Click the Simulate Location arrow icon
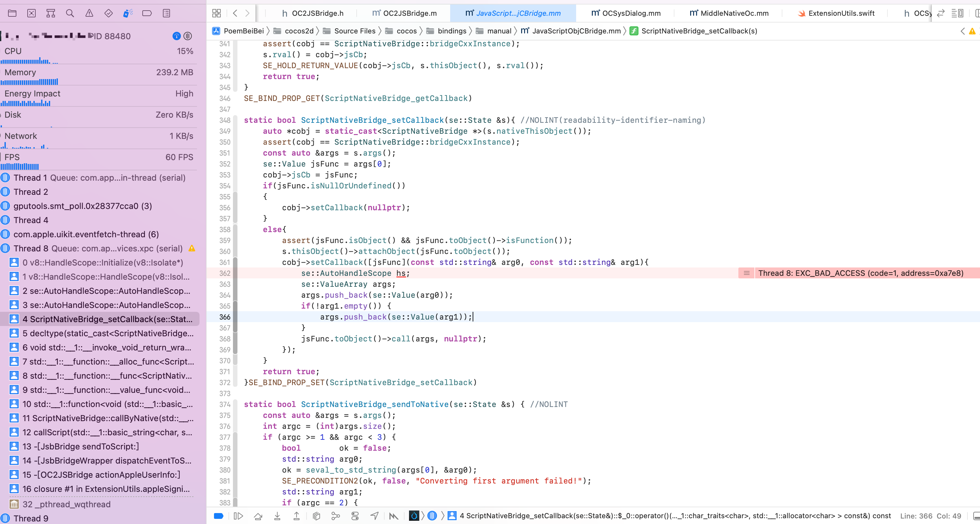980x524 pixels. click(x=374, y=516)
